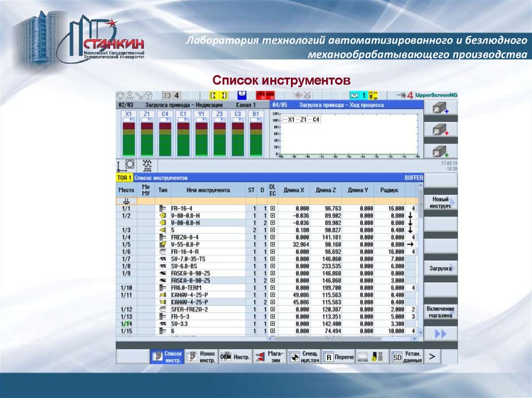
Task: Click the milling cutter type icon for FR-16-4
Action: pos(163,209)
